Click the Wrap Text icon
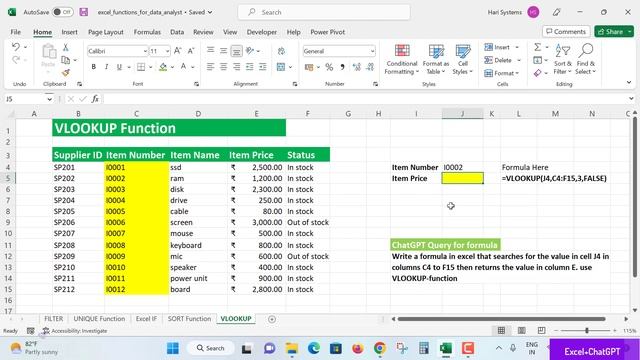 coord(281,51)
